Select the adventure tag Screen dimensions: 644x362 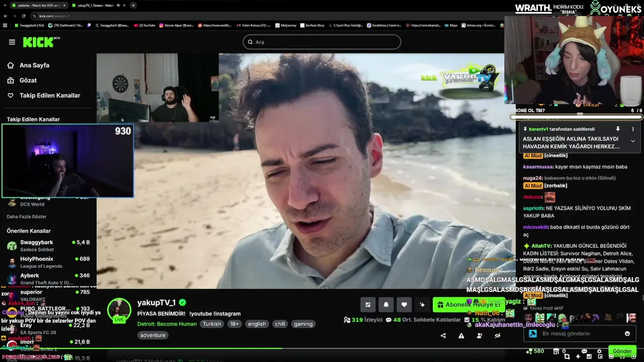[153, 335]
